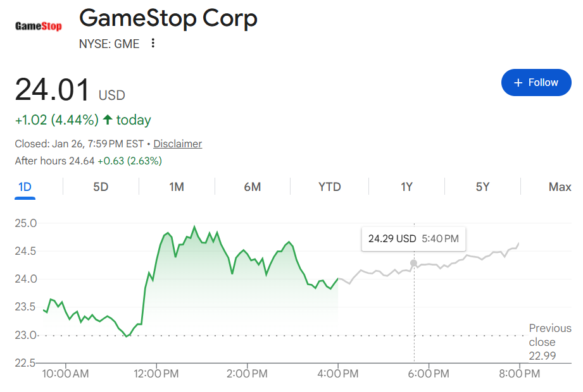The image size is (583, 392).
Task: Switch to the 1Y chart tab
Action: tap(406, 187)
